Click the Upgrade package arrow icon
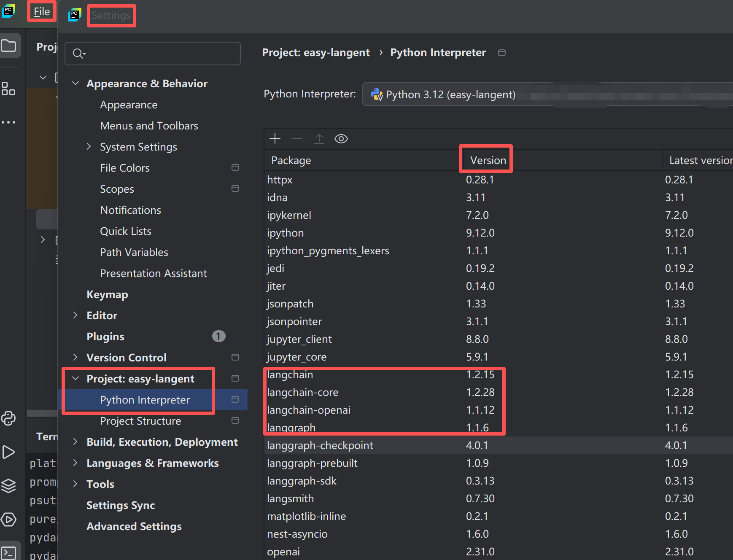 pos(319,138)
